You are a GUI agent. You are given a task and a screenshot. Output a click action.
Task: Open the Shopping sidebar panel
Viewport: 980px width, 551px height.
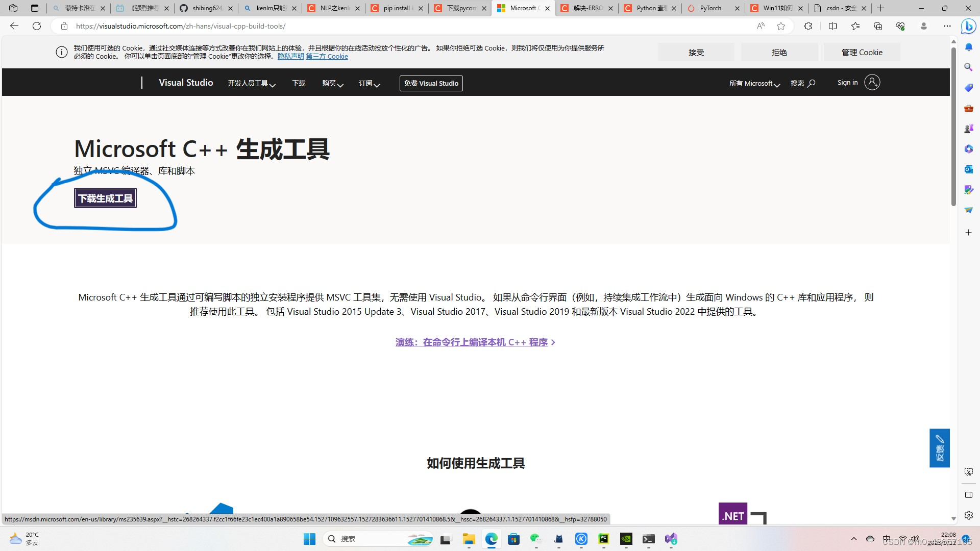click(968, 88)
